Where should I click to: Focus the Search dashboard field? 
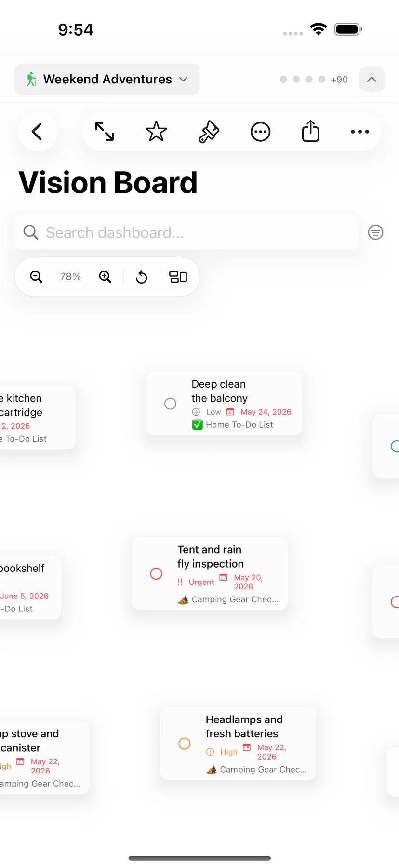click(x=187, y=232)
